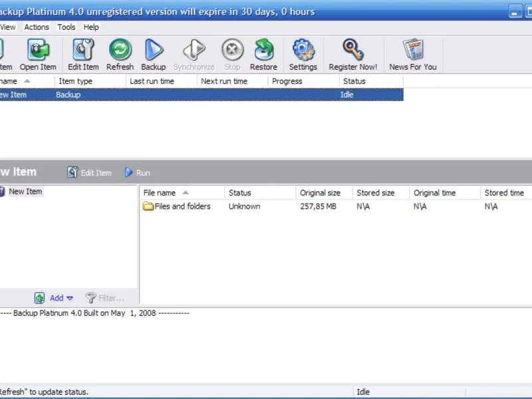The image size is (532, 399).
Task: Select the Files and folders row
Action: (x=182, y=206)
